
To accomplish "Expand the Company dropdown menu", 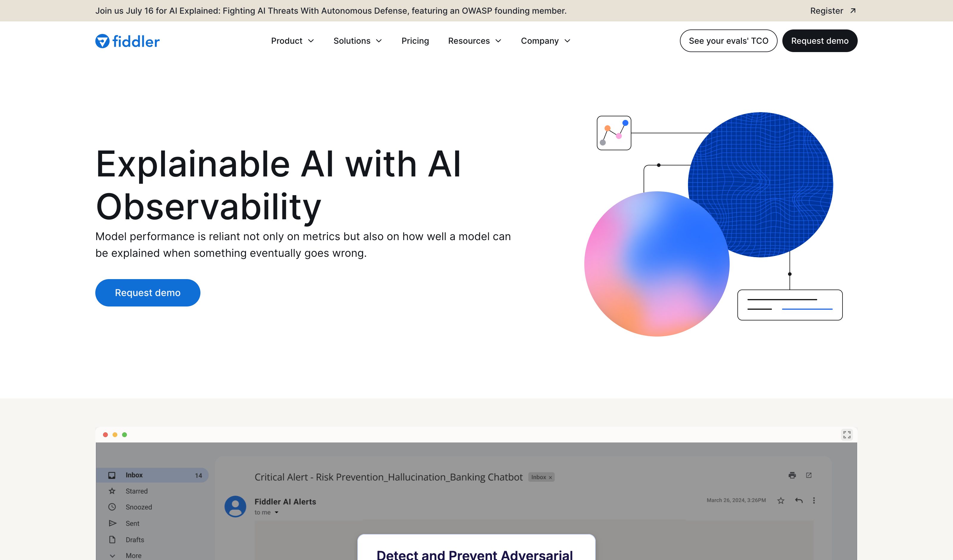I will (x=545, y=41).
